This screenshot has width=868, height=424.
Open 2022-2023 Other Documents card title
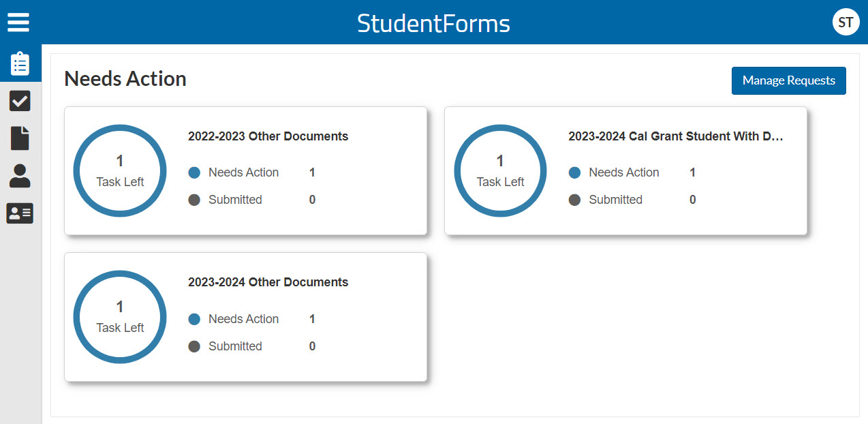click(x=268, y=136)
